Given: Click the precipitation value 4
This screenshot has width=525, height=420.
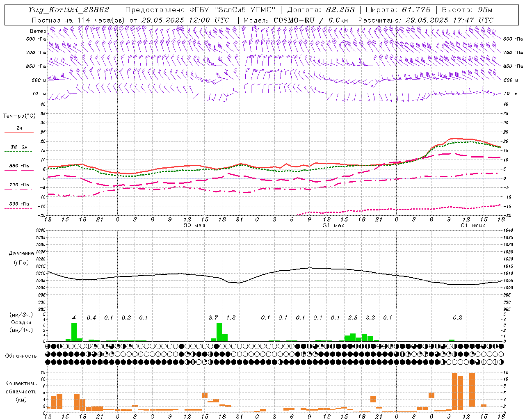Looking at the screenshot, I should (x=74, y=318).
